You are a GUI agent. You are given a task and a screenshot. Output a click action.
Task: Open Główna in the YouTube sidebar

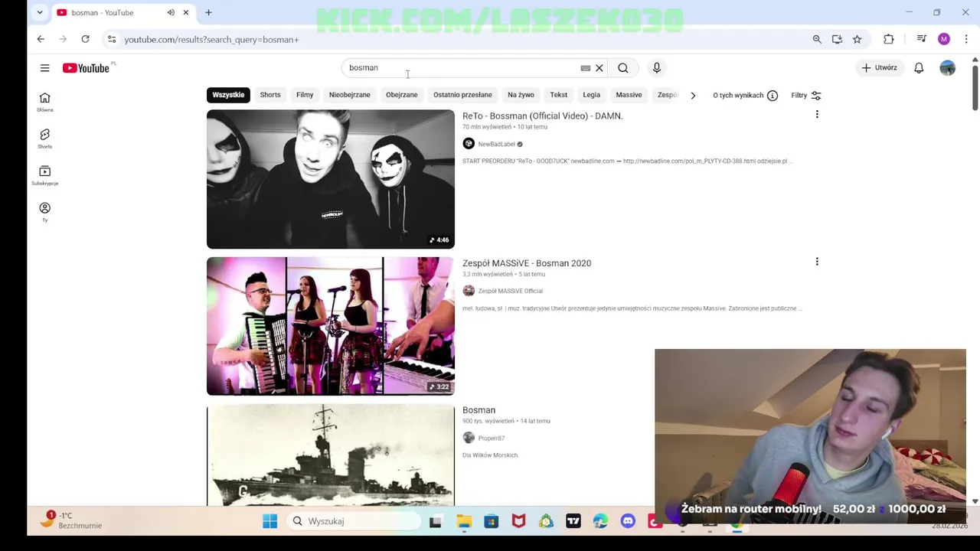click(x=44, y=102)
